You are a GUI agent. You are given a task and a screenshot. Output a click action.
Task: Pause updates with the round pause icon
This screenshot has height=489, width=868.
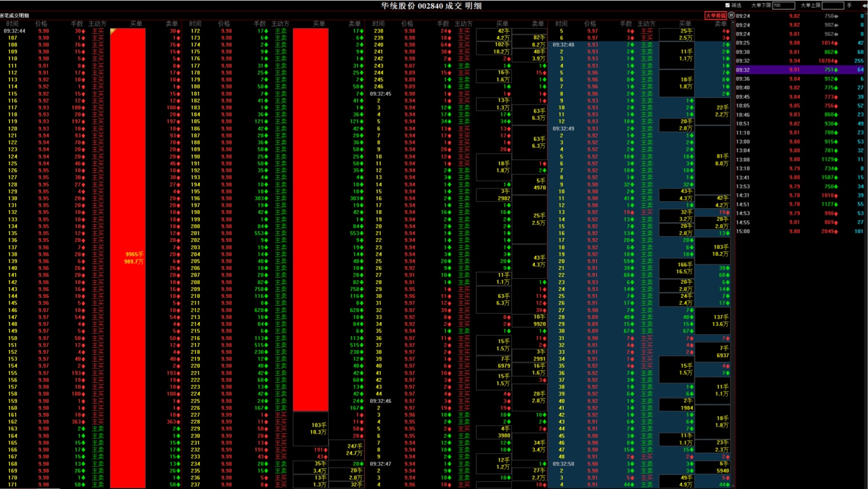point(732,15)
